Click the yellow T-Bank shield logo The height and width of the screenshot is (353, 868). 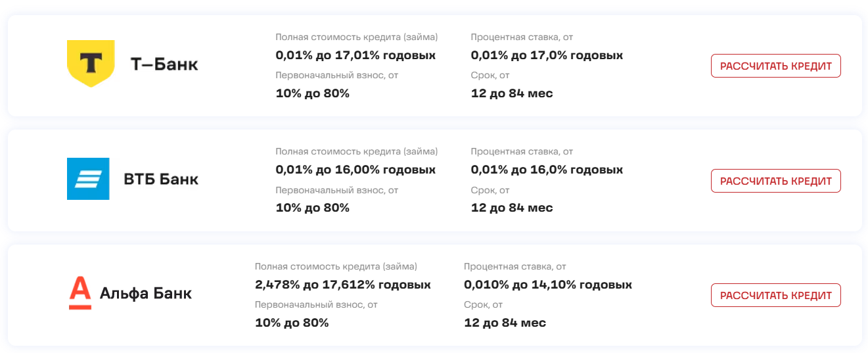coord(91,63)
